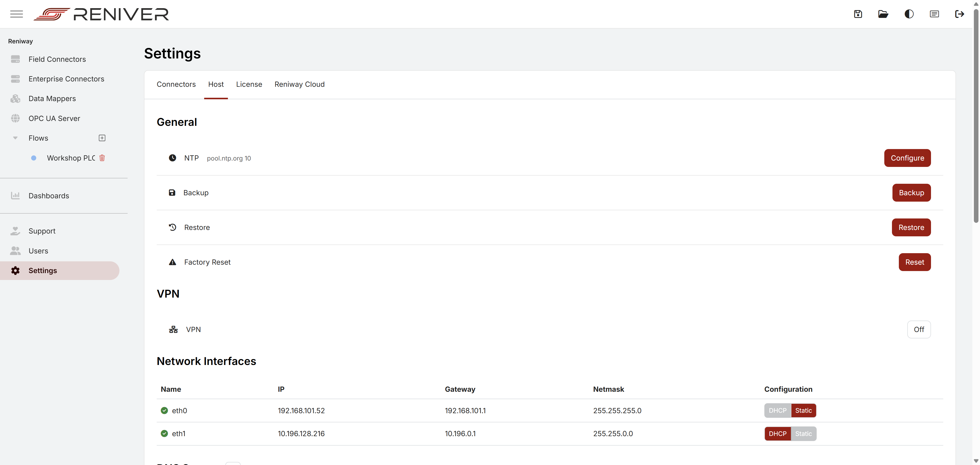This screenshot has height=465, width=980.
Task: Open the logs panel icon in top toolbar
Action: point(934,14)
